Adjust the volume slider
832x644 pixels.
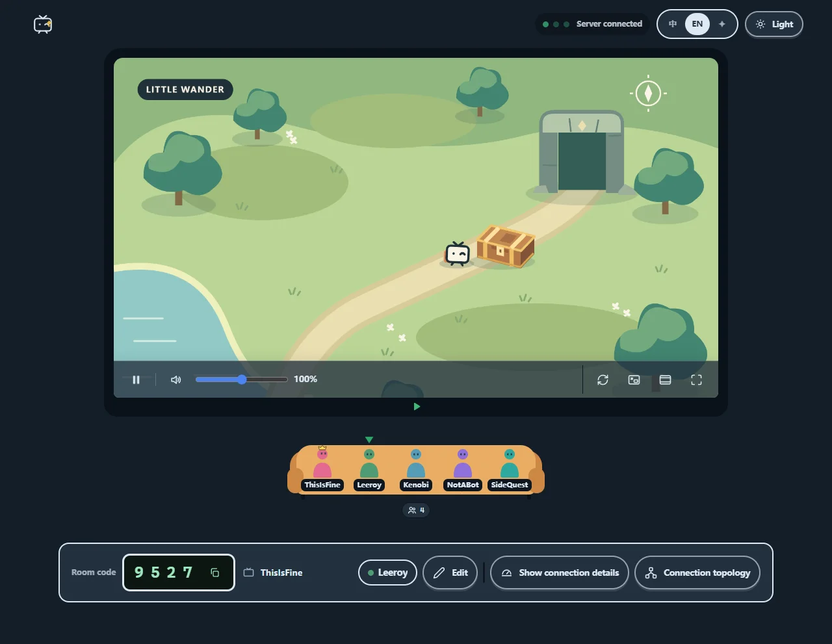click(x=241, y=380)
